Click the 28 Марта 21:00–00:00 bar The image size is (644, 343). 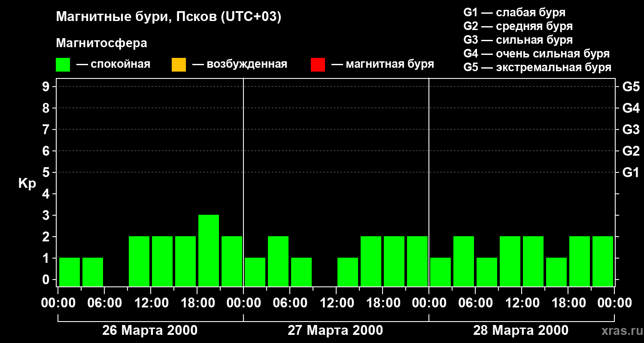pyautogui.click(x=603, y=261)
